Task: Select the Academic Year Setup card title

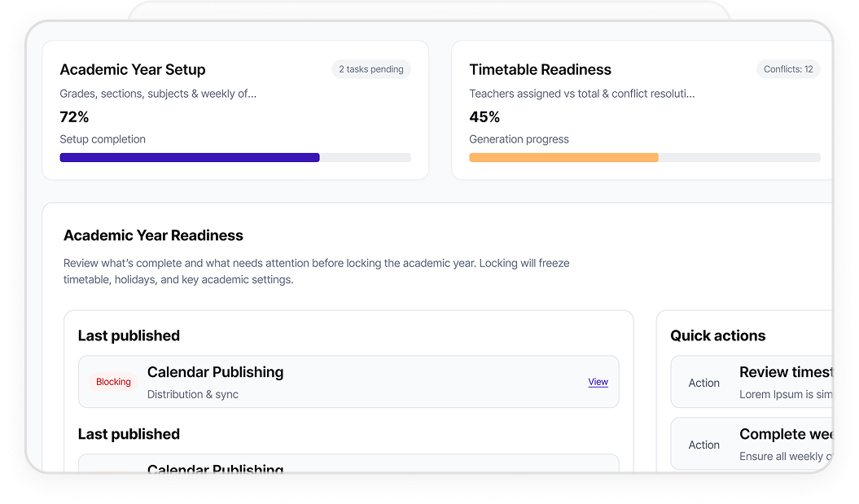Action: [x=133, y=70]
